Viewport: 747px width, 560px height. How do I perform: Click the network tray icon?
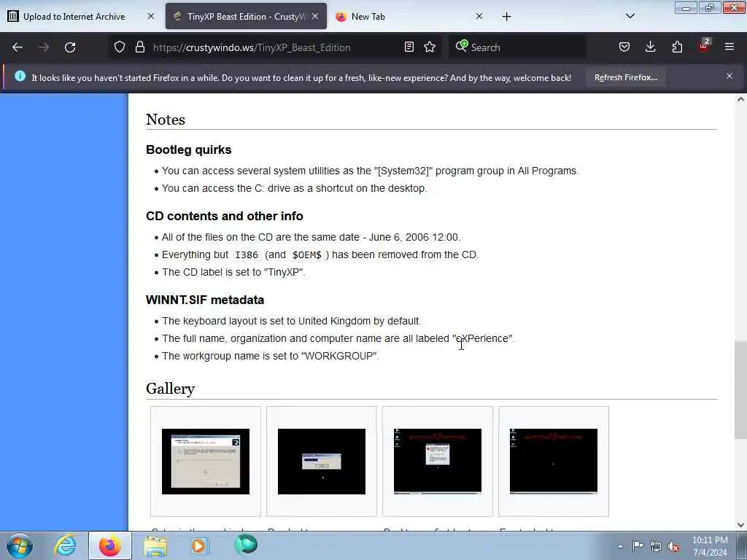(x=656, y=547)
